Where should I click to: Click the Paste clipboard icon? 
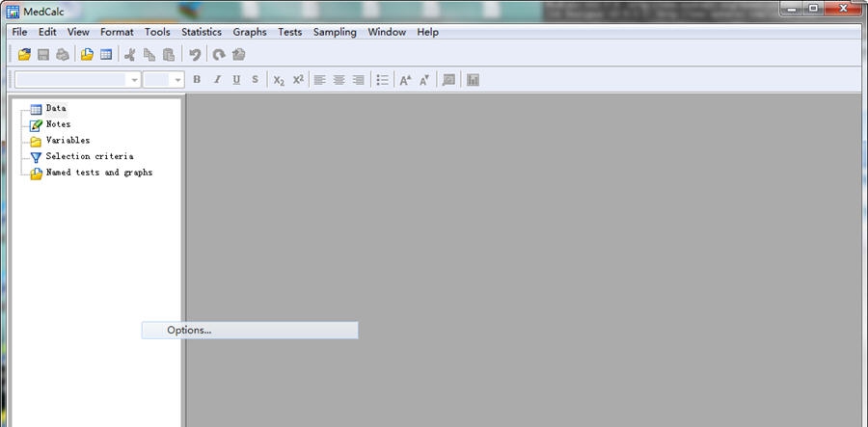pos(169,54)
